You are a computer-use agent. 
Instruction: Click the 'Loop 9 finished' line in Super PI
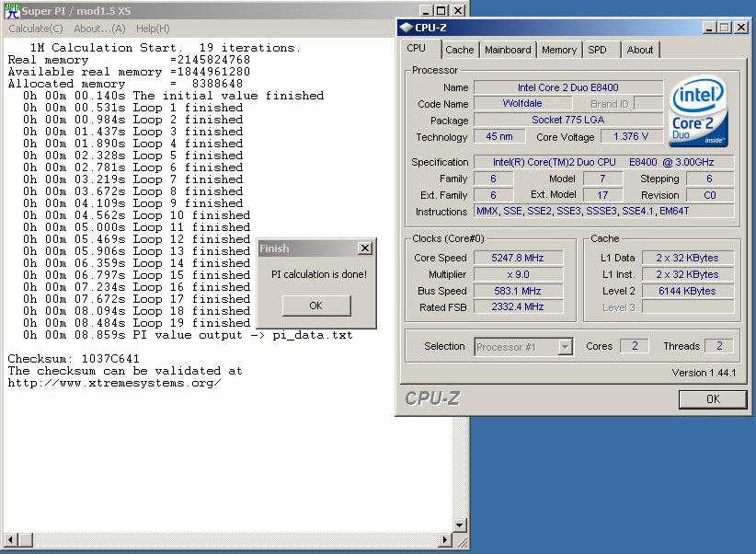point(132,203)
